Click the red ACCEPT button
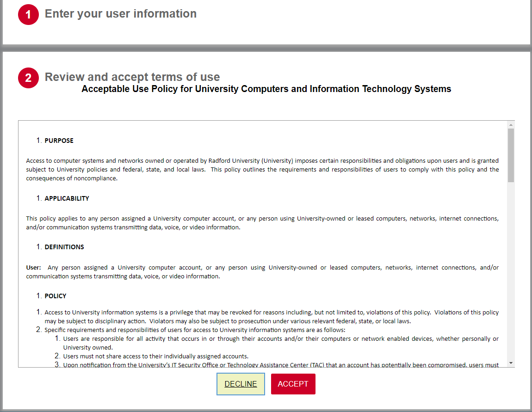The image size is (532, 412). [293, 384]
